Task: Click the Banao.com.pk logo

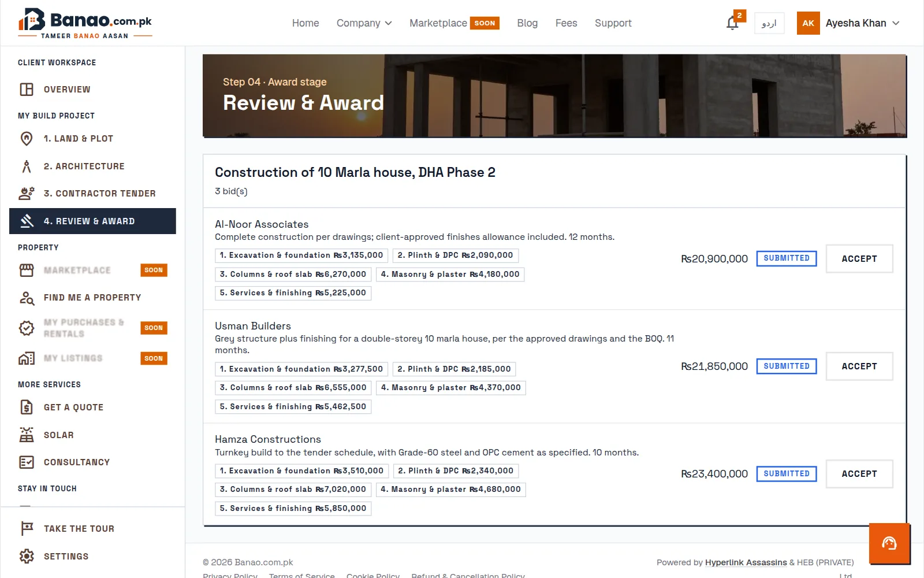Action: click(x=85, y=23)
